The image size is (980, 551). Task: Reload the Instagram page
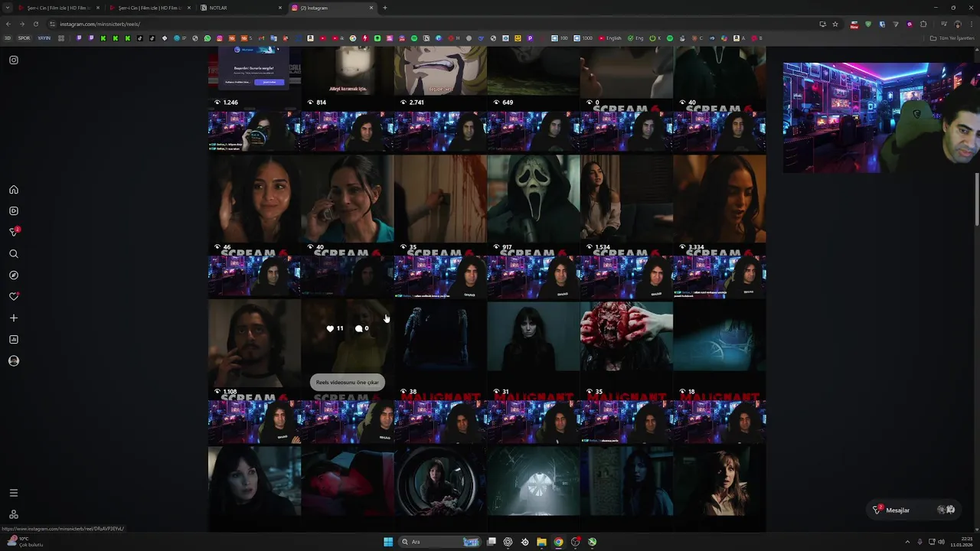[35, 24]
